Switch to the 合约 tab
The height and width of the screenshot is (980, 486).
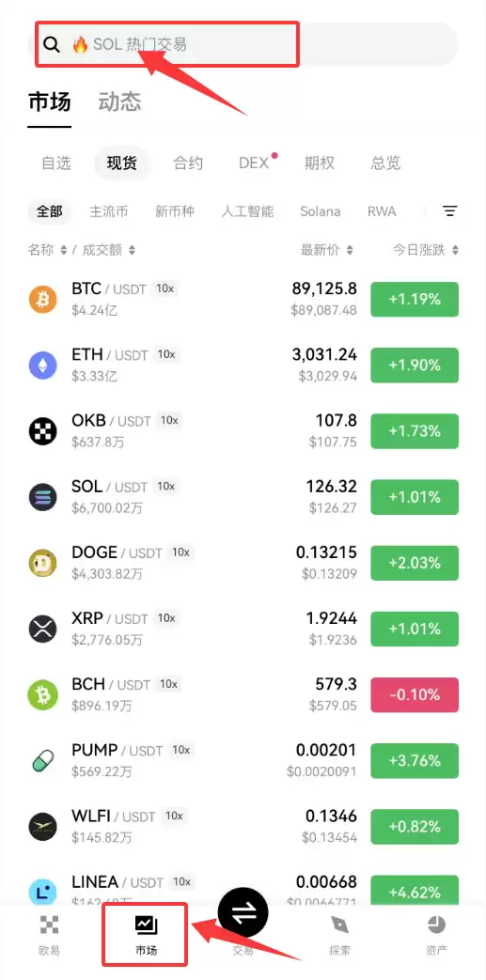click(188, 163)
